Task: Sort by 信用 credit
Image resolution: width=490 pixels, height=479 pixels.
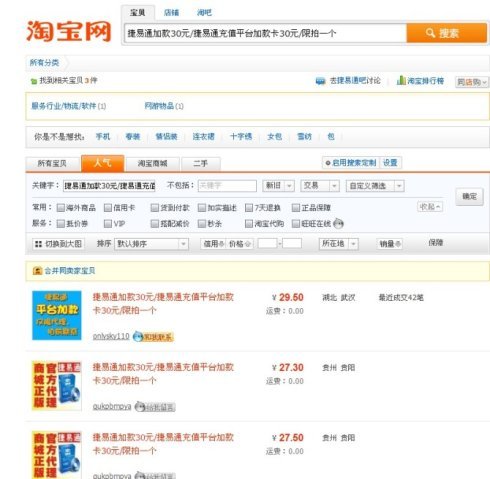Action: (213, 244)
